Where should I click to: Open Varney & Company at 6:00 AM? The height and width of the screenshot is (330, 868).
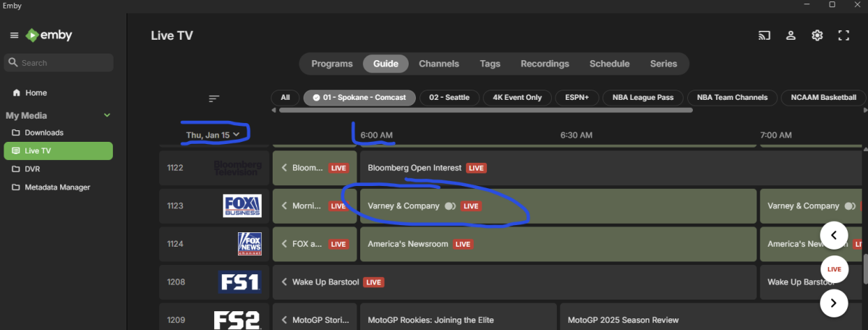[x=404, y=206]
